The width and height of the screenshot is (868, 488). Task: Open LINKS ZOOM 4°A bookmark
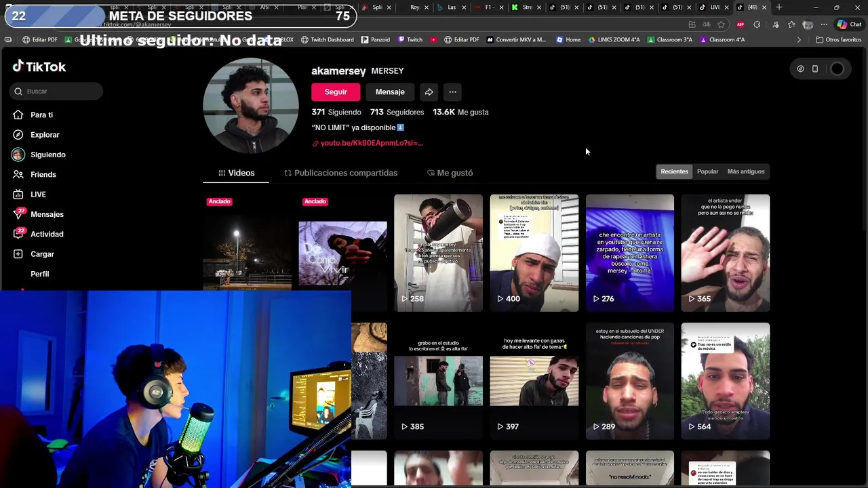click(614, 40)
